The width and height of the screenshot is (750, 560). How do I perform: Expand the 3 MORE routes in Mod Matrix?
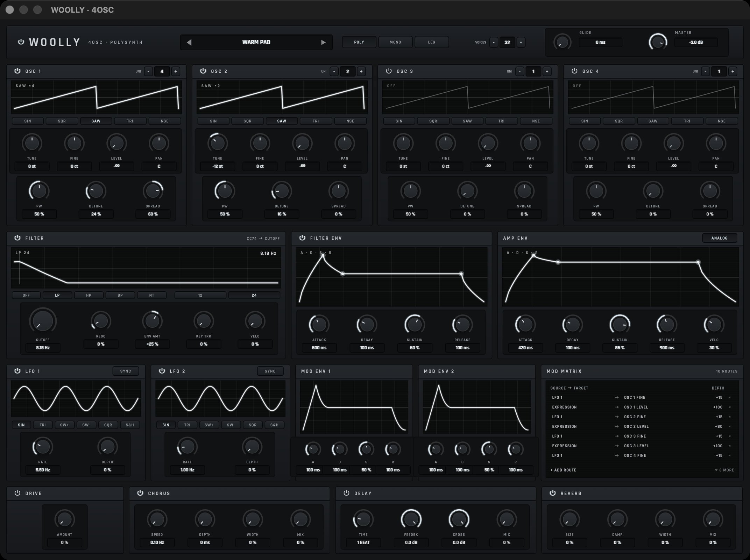(724, 470)
